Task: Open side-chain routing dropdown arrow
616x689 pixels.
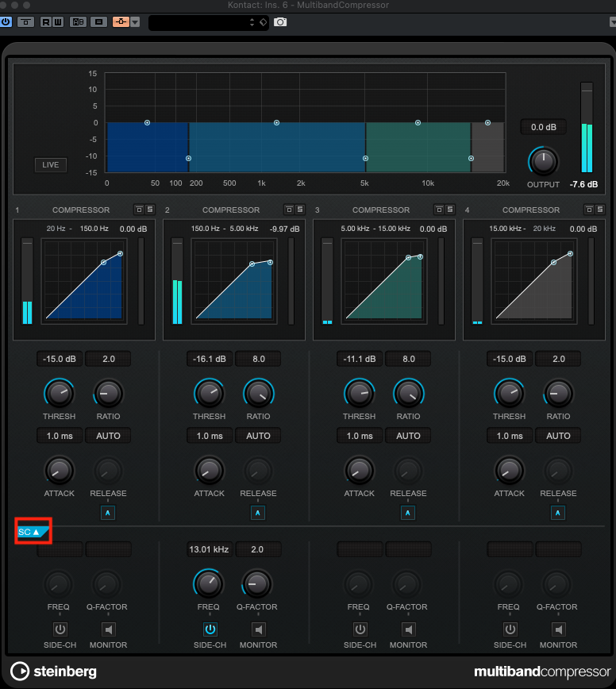Action: [x=135, y=22]
